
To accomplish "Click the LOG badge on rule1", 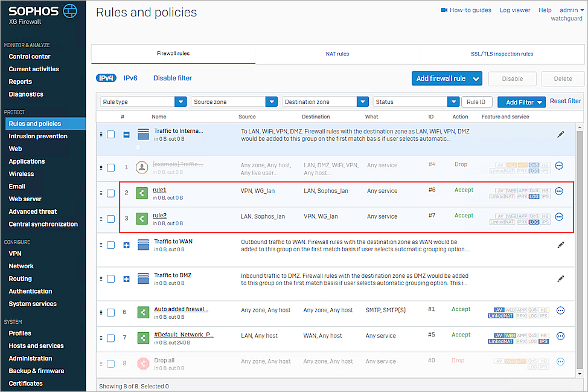I will 534,196.
